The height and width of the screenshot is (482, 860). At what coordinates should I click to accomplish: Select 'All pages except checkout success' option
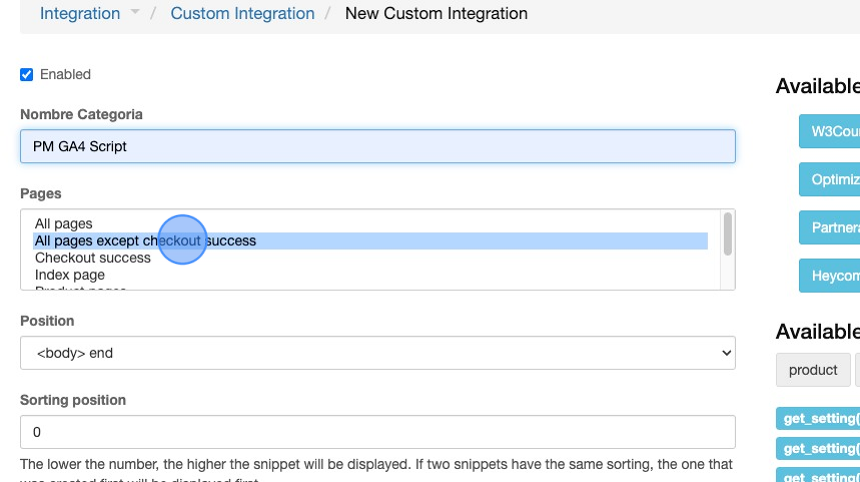(145, 241)
